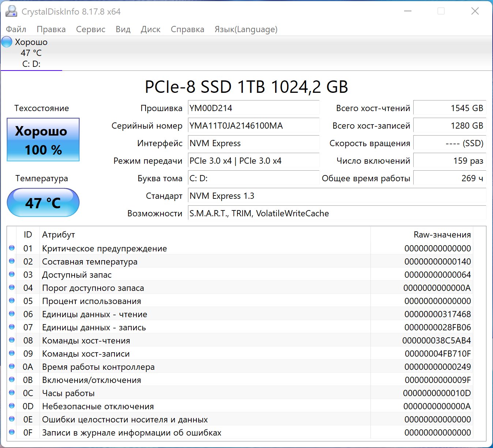Click power on hours value 269 ч
This screenshot has height=448, width=493.
[x=449, y=178]
